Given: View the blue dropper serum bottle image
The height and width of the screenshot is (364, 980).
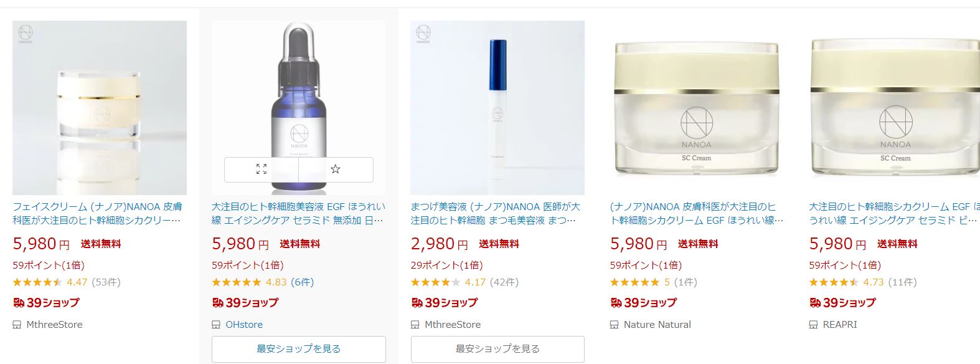Looking at the screenshot, I should coord(298,93).
